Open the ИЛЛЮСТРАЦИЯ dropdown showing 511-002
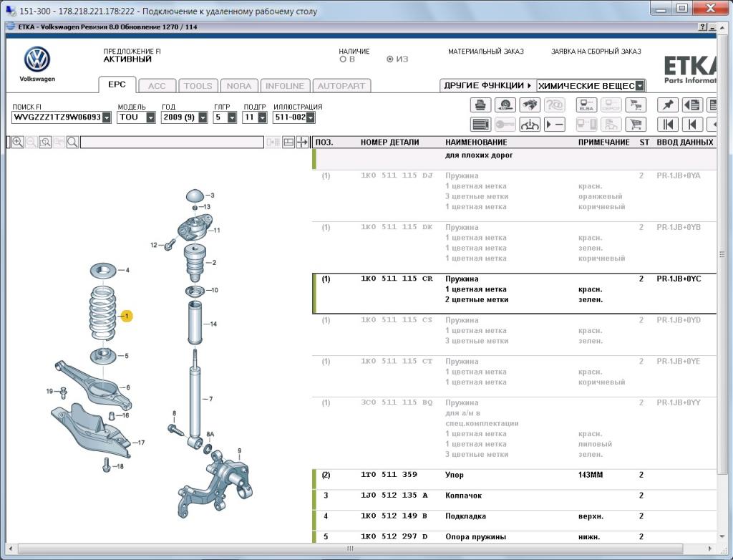This screenshot has width=733, height=560. (311, 117)
